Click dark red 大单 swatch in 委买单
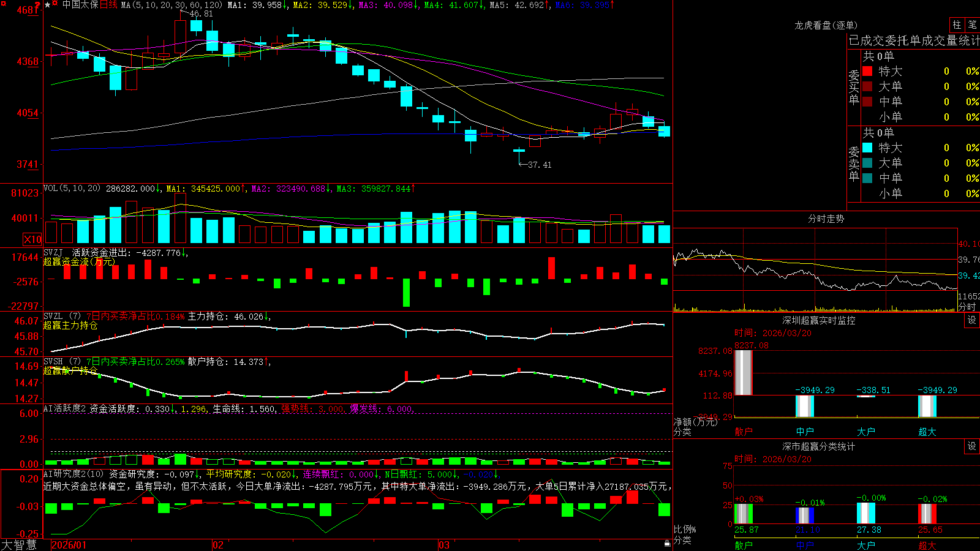This screenshot has width=980, height=551. point(867,86)
